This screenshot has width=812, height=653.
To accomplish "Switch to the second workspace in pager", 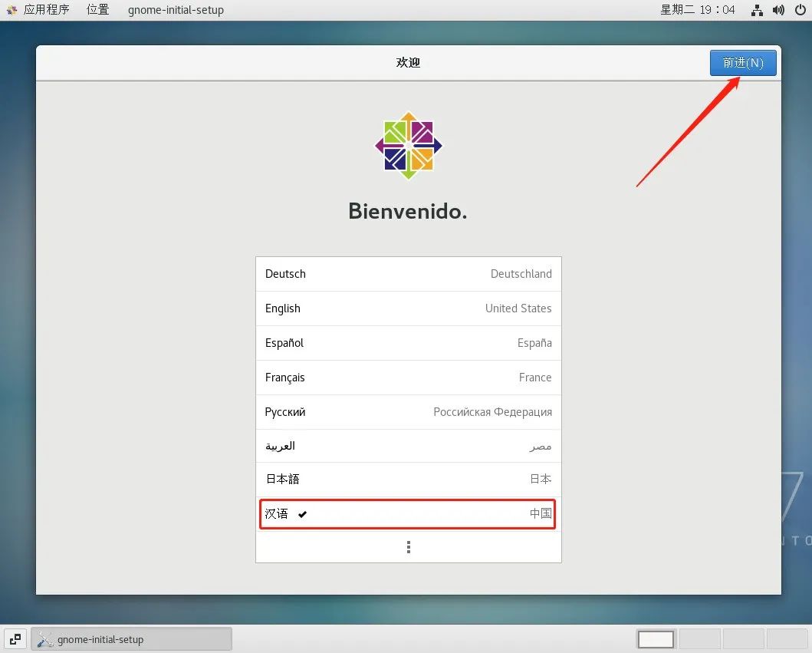I will tap(699, 639).
